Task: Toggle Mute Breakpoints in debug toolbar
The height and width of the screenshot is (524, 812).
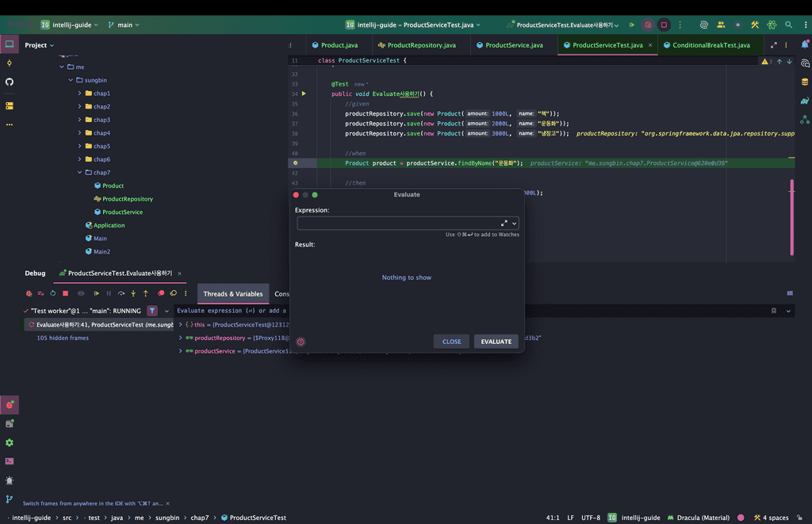Action: click(x=173, y=293)
